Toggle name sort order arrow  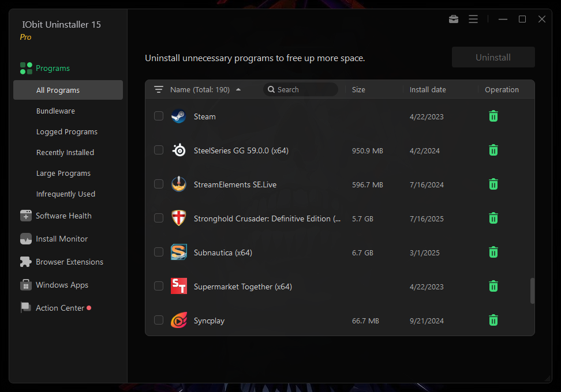[x=238, y=89]
